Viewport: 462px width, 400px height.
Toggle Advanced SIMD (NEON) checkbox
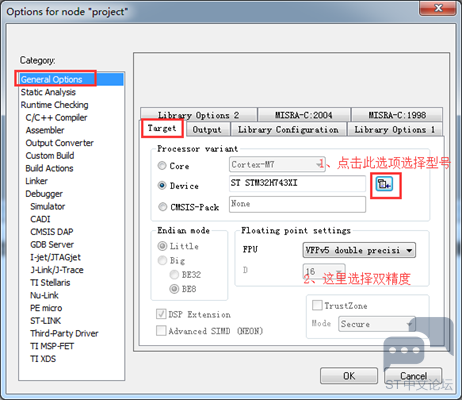161,331
